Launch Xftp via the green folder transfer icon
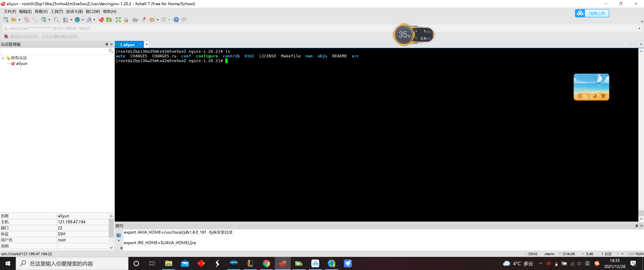644x270 pixels. pos(109,19)
